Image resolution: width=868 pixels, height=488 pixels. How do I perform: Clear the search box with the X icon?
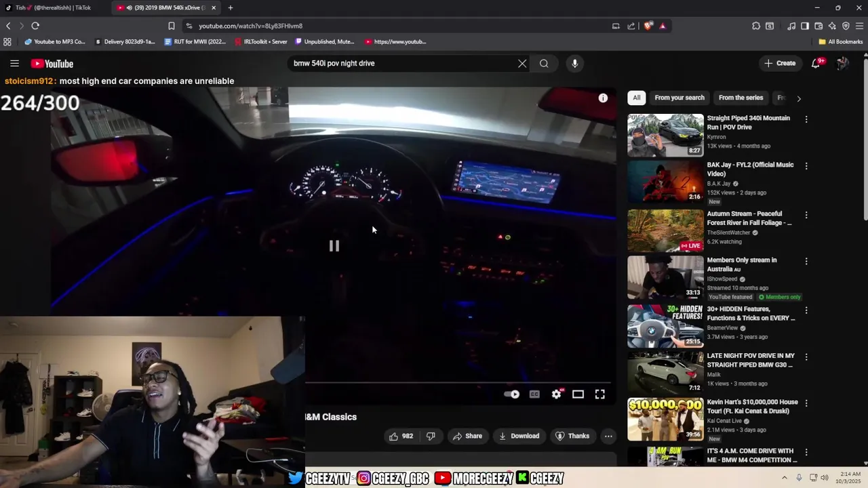522,63
